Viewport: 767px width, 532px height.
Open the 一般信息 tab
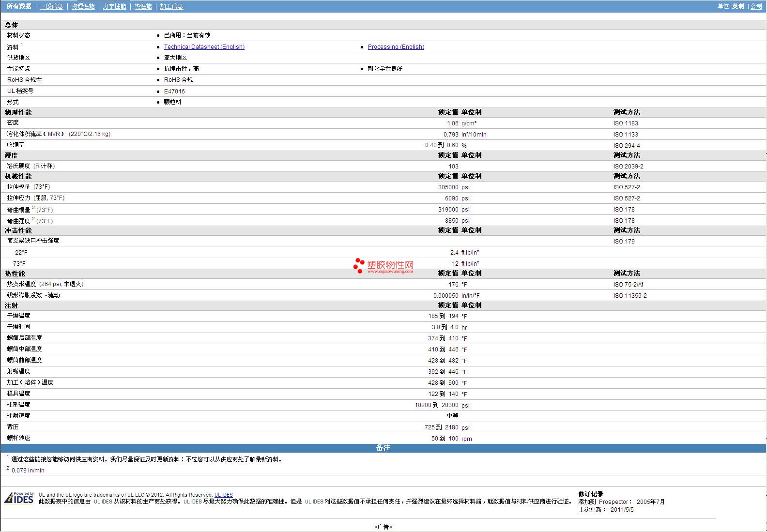(x=51, y=6)
